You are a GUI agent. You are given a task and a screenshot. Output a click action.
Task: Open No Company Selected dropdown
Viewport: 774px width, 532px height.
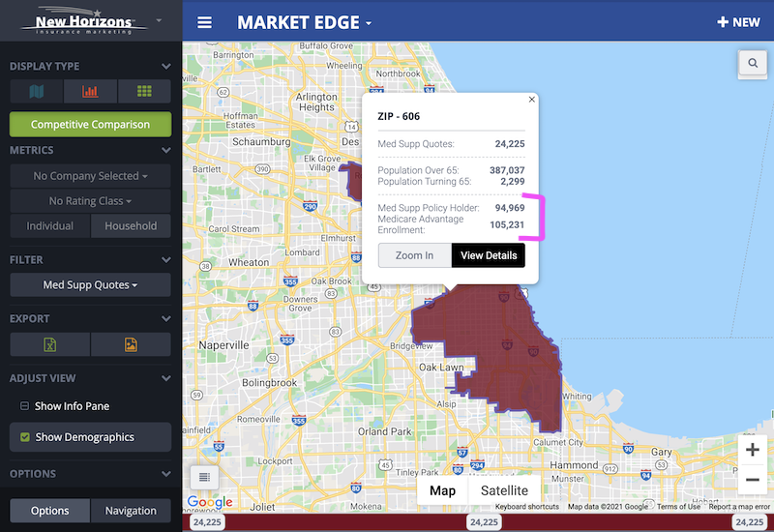[x=90, y=176]
